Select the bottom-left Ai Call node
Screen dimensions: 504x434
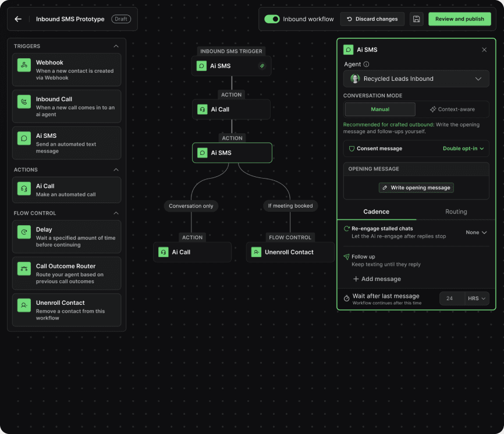pyautogui.click(x=192, y=252)
